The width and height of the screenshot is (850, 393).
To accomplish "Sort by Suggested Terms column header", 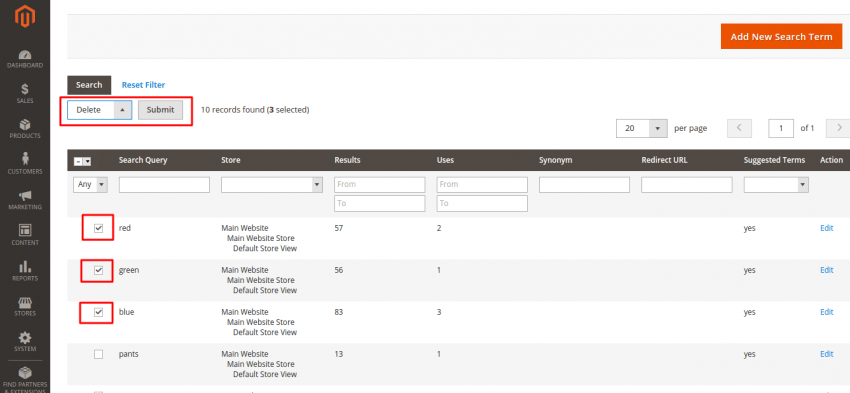I will coord(774,160).
